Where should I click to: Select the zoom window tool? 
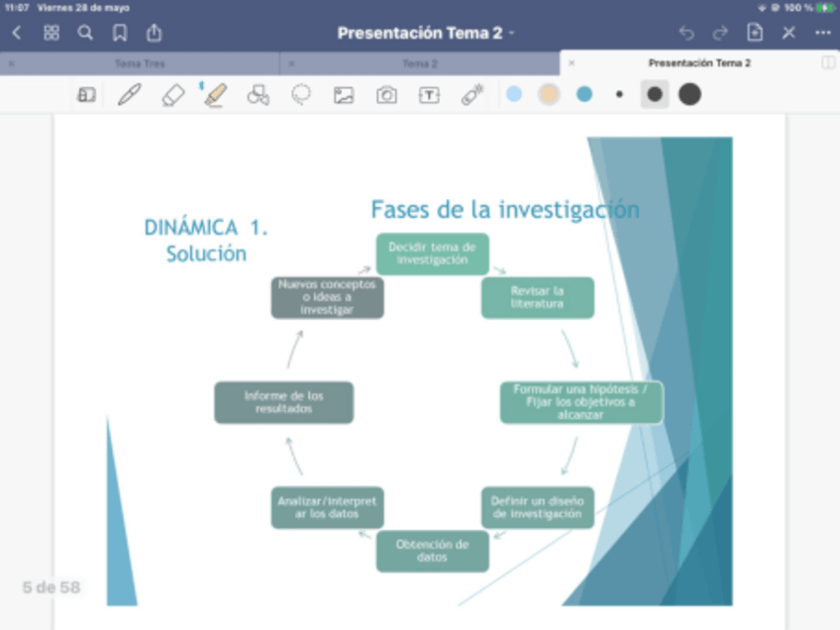coord(86,95)
